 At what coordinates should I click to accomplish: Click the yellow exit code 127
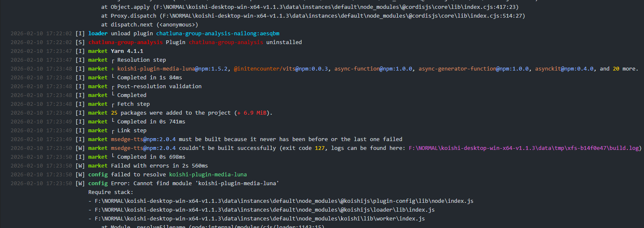coord(319,148)
